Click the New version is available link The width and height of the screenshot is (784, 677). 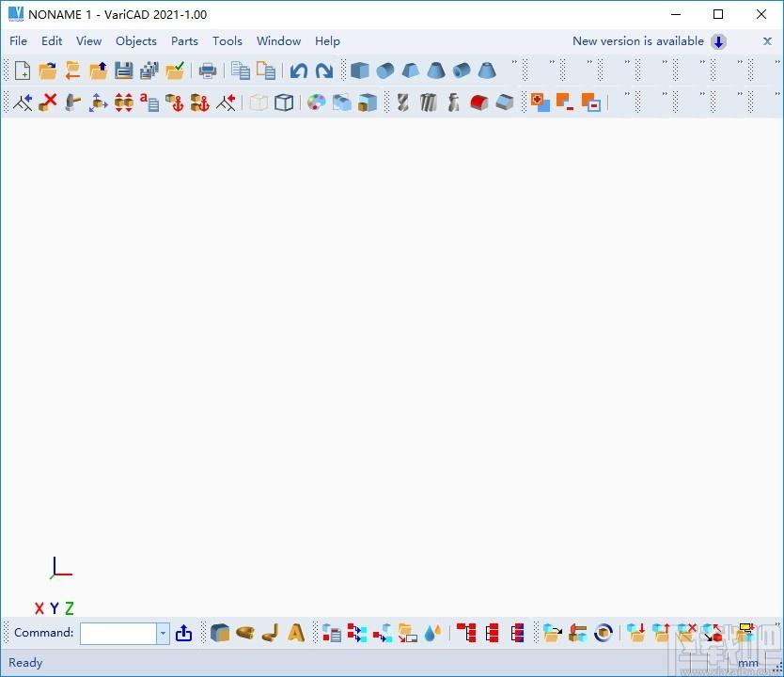[x=638, y=41]
